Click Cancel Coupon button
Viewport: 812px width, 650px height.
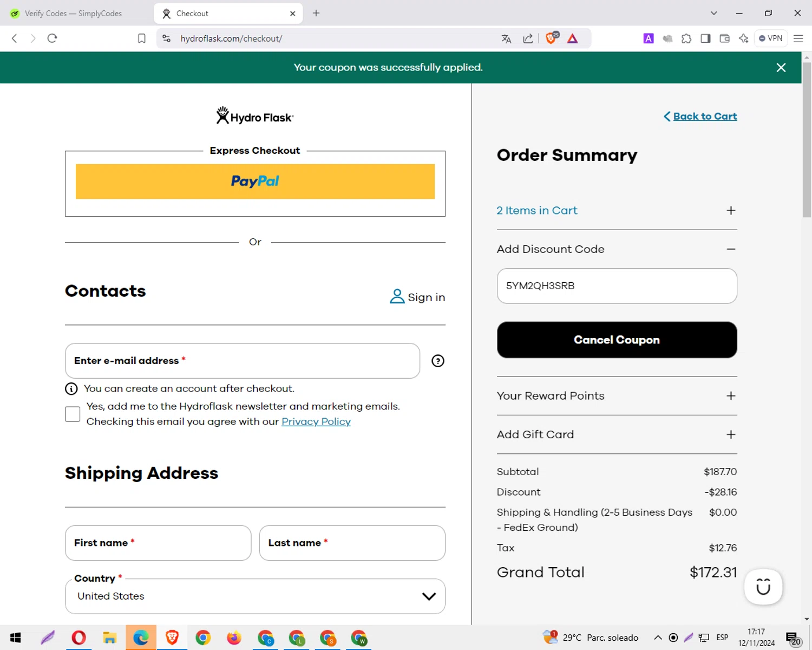tap(617, 340)
